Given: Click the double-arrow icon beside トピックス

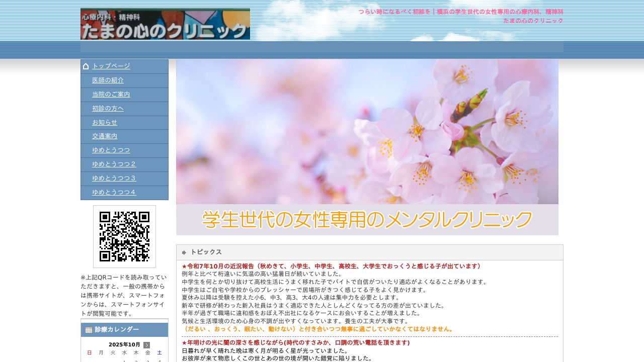Looking at the screenshot, I should [x=184, y=252].
